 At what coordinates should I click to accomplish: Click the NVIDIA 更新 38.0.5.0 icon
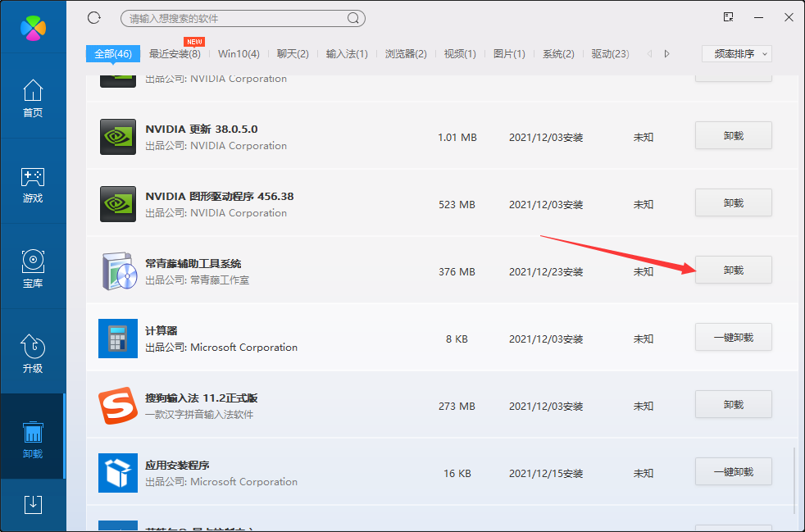pos(118,137)
